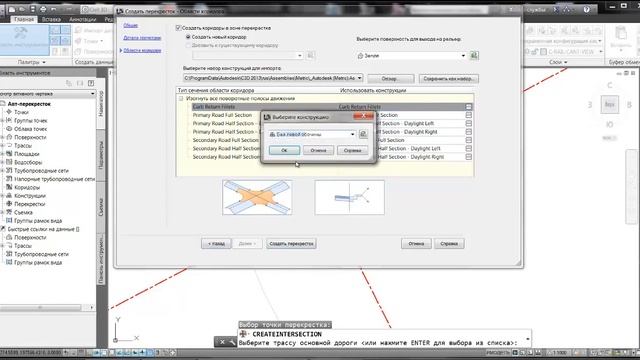Viewport: 640px width, 360px height.
Task: Select Secondary Road Full Section row
Action: tap(226, 140)
